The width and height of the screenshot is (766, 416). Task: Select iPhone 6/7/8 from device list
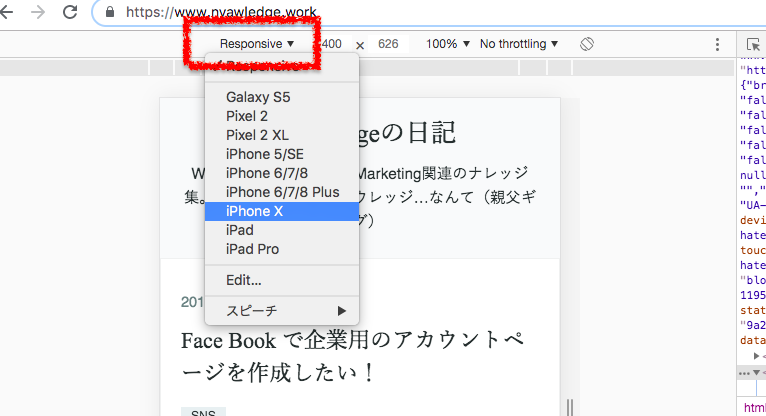pyautogui.click(x=282, y=173)
